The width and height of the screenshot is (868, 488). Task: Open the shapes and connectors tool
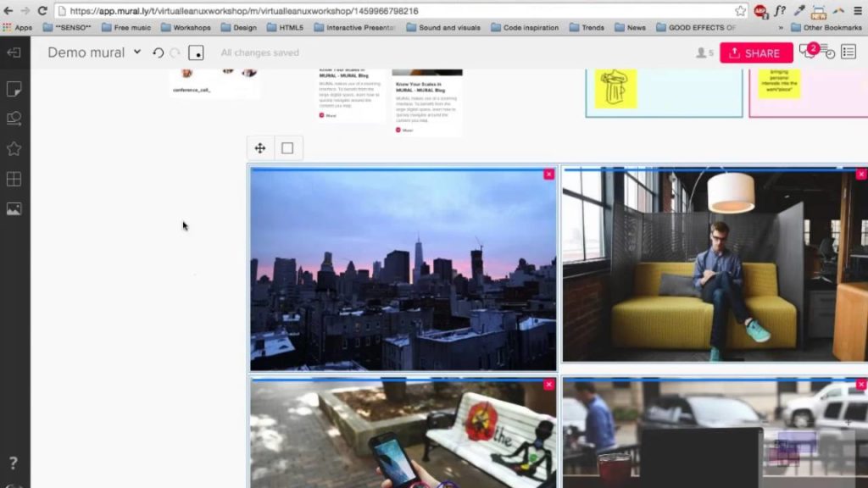14,119
